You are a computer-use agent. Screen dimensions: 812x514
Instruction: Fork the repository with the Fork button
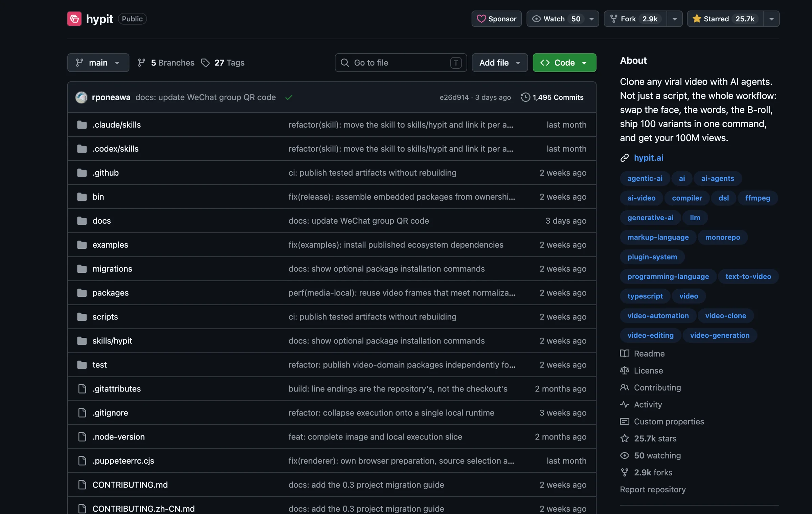pos(635,19)
